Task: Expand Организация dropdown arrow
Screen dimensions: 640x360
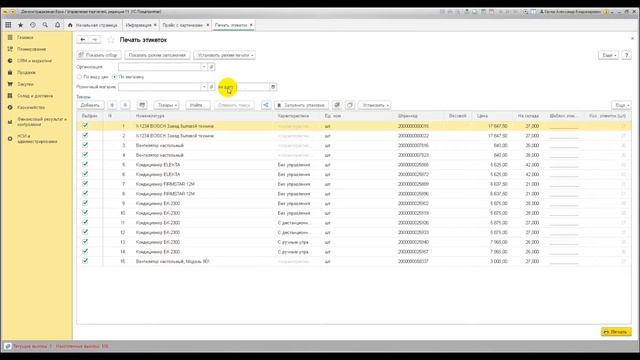Action: (204, 67)
